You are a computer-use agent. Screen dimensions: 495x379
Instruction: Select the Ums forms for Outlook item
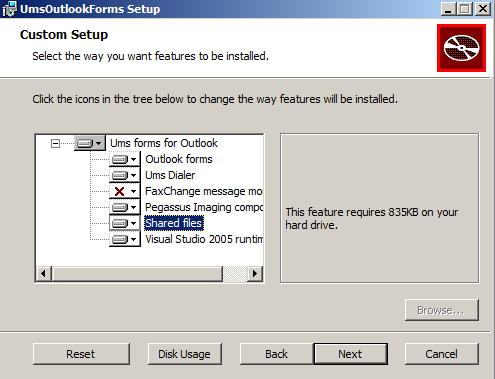pyautogui.click(x=164, y=143)
